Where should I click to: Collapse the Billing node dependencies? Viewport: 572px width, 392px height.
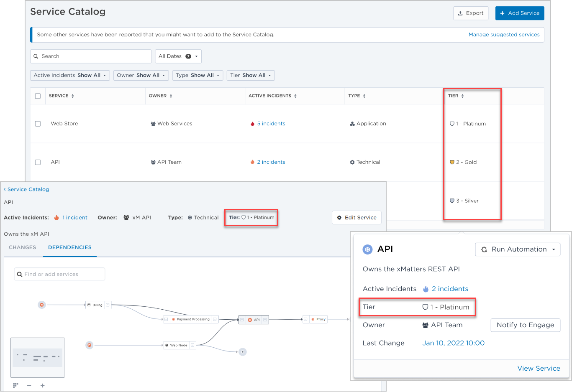click(x=108, y=305)
